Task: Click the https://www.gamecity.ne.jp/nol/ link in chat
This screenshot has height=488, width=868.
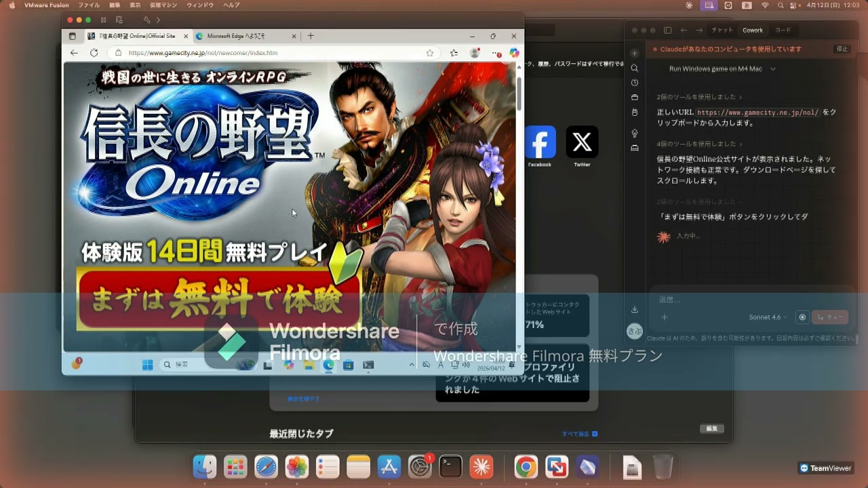Action: [x=757, y=113]
